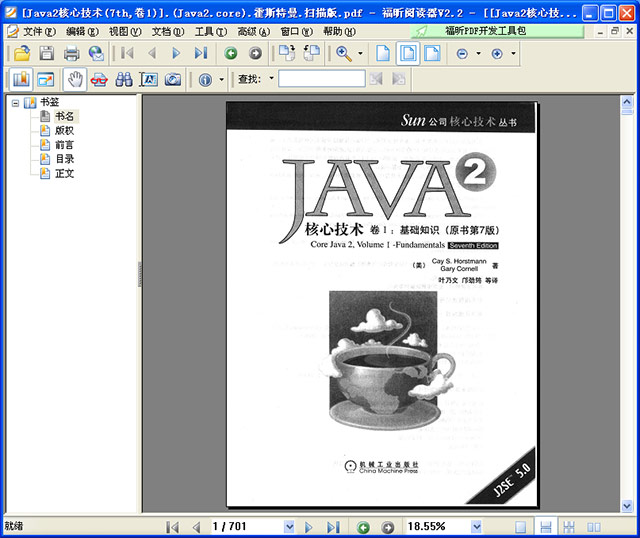The height and width of the screenshot is (538, 640).
Task: Select the snapshot camera tool
Action: (x=173, y=79)
